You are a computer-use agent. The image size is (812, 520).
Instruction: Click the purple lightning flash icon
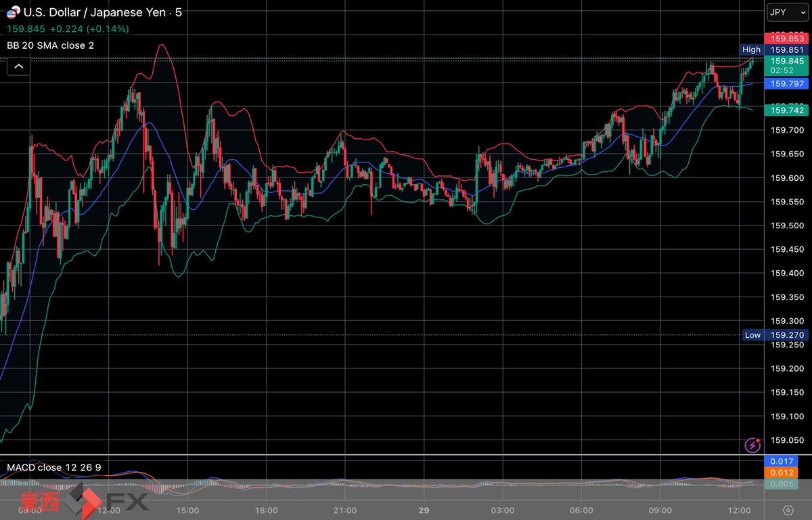(x=752, y=445)
